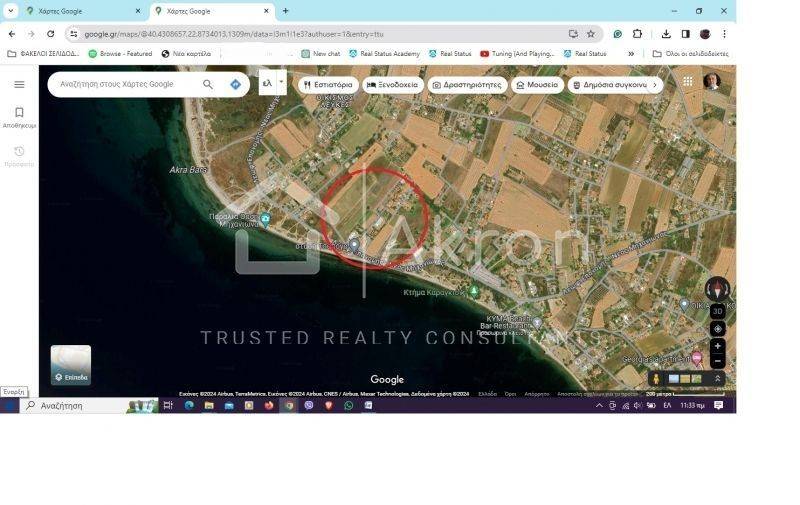Show my current location on the map

[x=717, y=328]
